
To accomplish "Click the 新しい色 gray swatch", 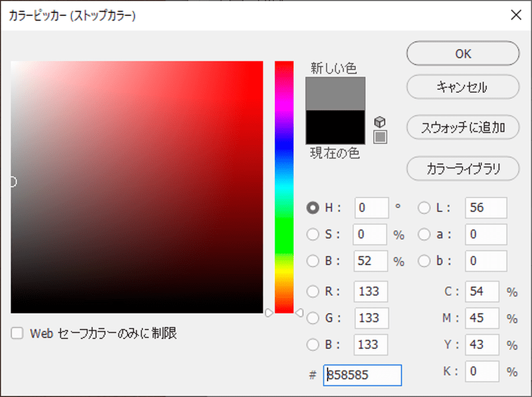I will (335, 93).
